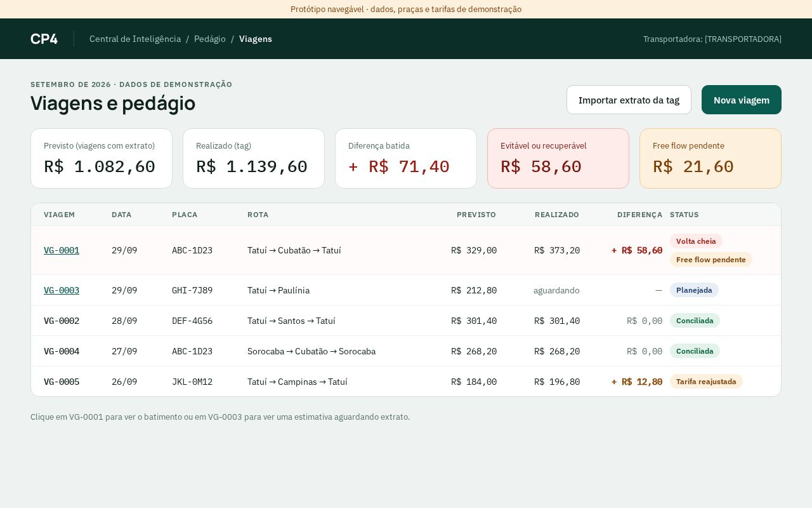Click the Previsto column header

(476, 215)
